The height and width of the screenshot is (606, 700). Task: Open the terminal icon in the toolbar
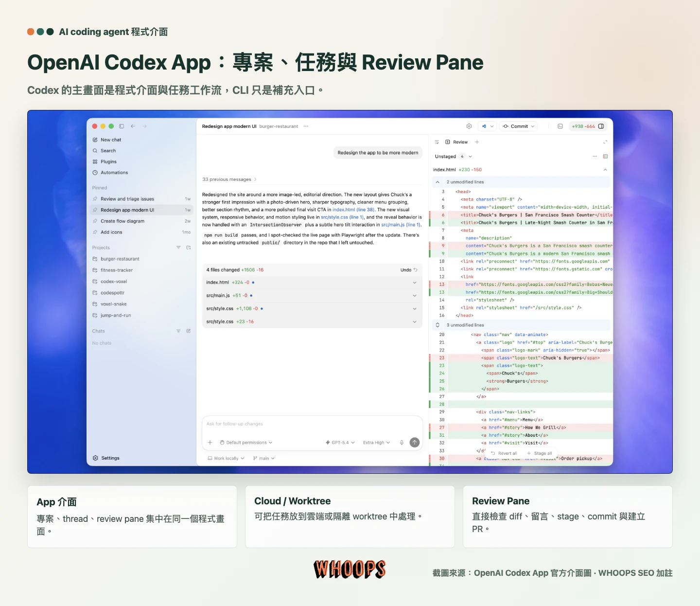pos(560,126)
